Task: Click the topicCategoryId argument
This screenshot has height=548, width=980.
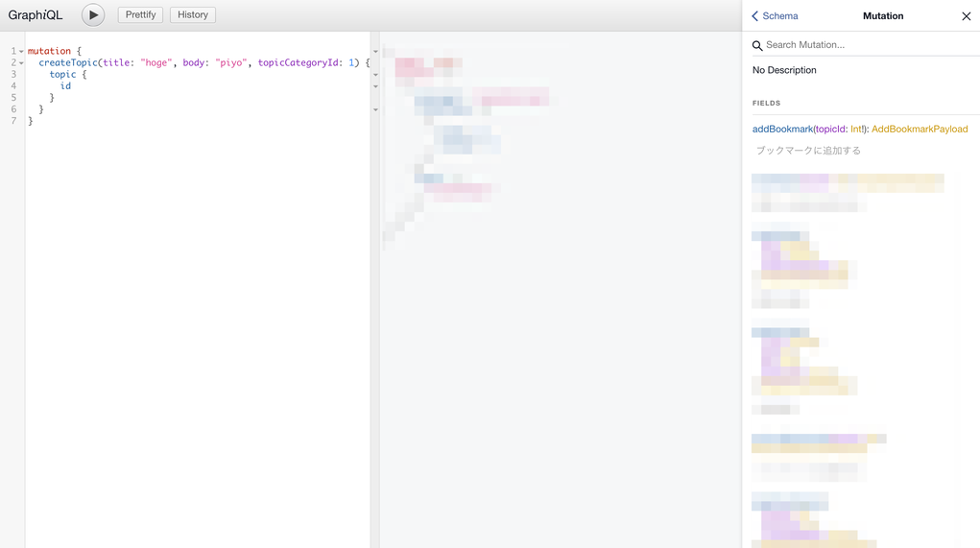Action: pyautogui.click(x=299, y=62)
